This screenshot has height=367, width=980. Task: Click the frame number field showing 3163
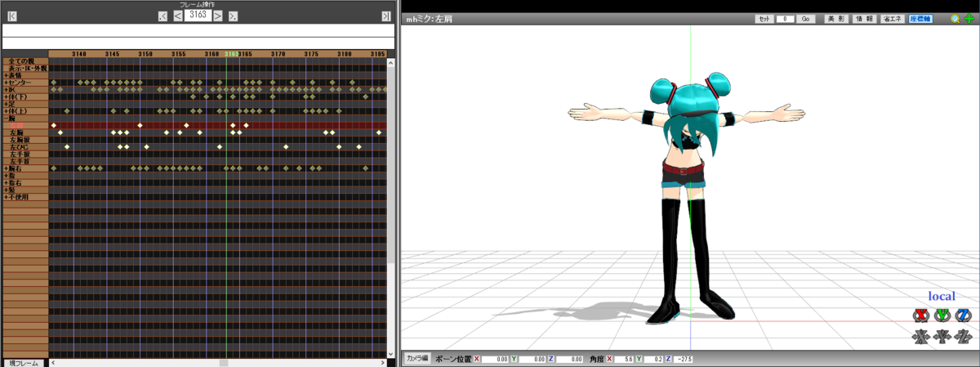pyautogui.click(x=198, y=16)
